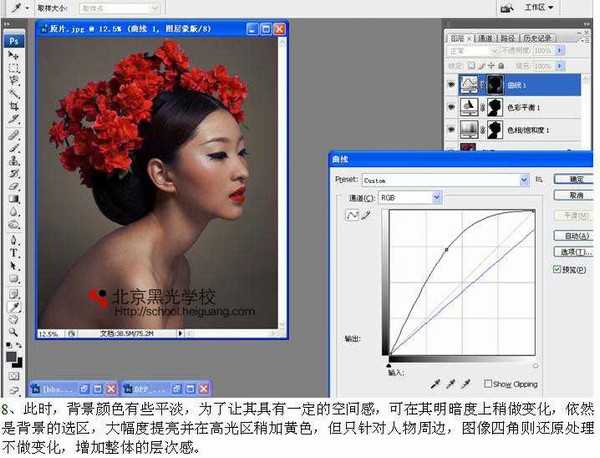Screen dimensions: 600x458
Task: Open the RGB channel dropdown
Action: pos(436,198)
